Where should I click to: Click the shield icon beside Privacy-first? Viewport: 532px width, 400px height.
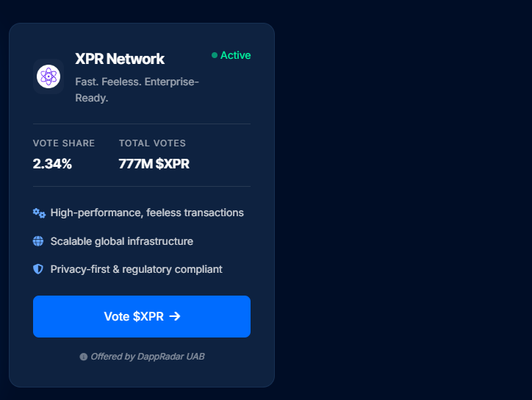point(38,269)
